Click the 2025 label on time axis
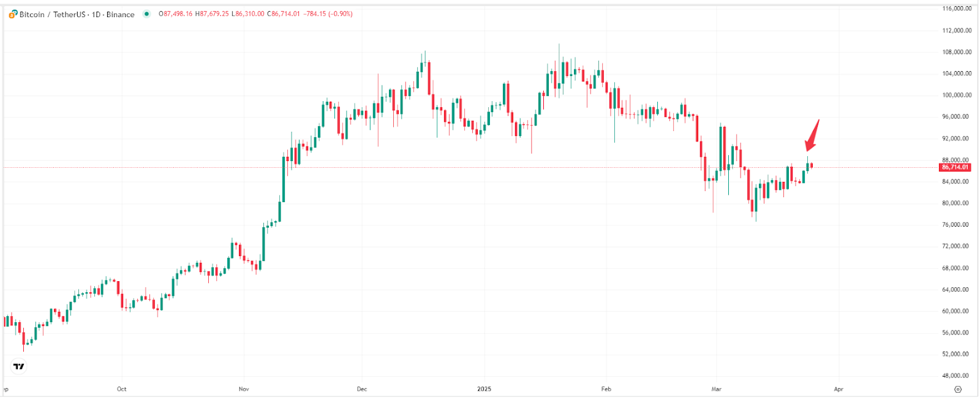This screenshot has width=980, height=400. click(x=484, y=389)
